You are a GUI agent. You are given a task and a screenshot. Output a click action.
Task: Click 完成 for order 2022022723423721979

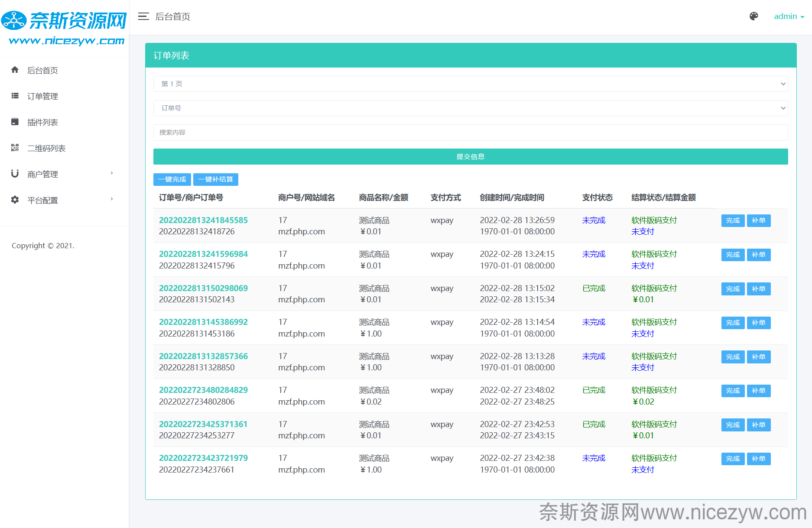click(733, 459)
